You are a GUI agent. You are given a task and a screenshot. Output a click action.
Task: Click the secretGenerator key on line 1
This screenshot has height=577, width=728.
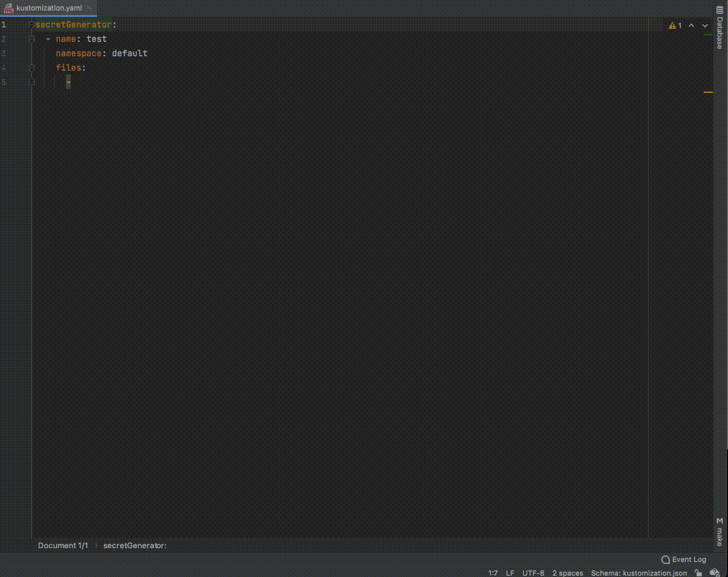73,25
